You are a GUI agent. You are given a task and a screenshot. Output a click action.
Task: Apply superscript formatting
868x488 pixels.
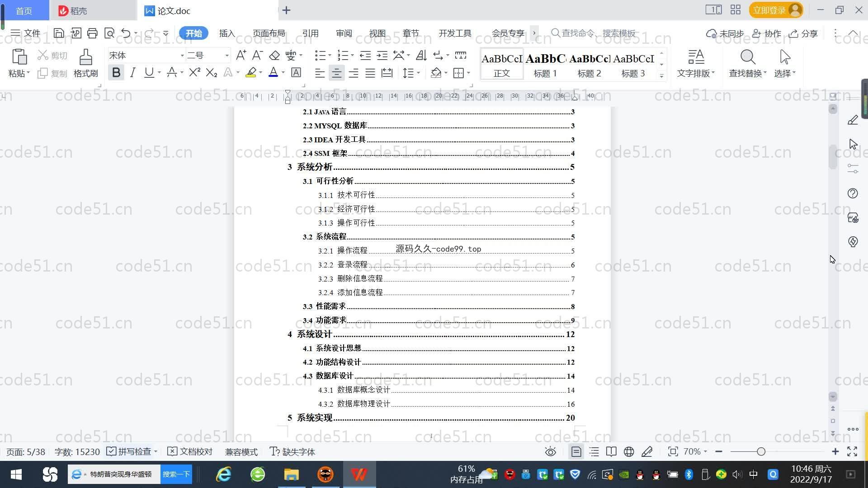tap(194, 72)
